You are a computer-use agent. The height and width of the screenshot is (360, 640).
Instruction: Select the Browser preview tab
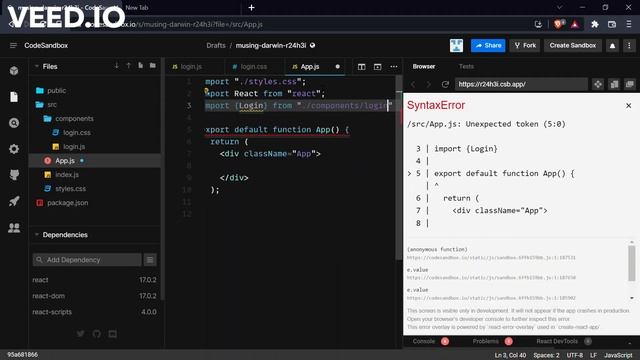(424, 66)
